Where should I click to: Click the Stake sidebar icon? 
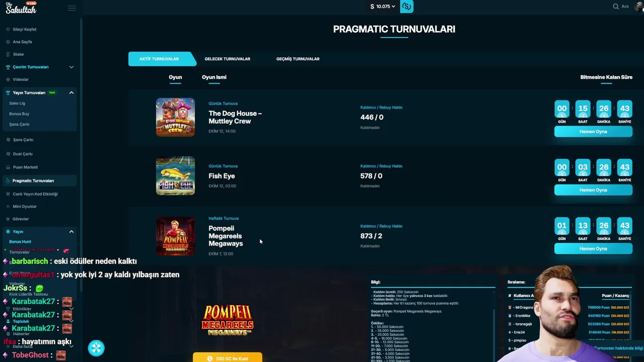pos(8,54)
